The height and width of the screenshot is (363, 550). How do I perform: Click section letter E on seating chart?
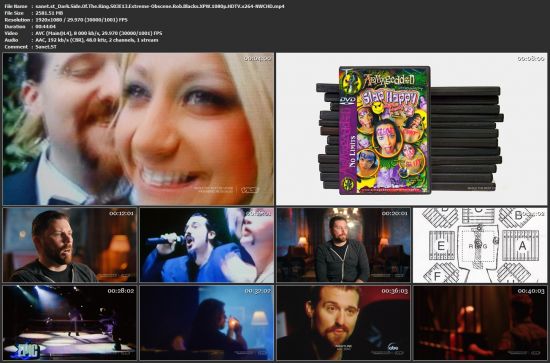pos(441,246)
